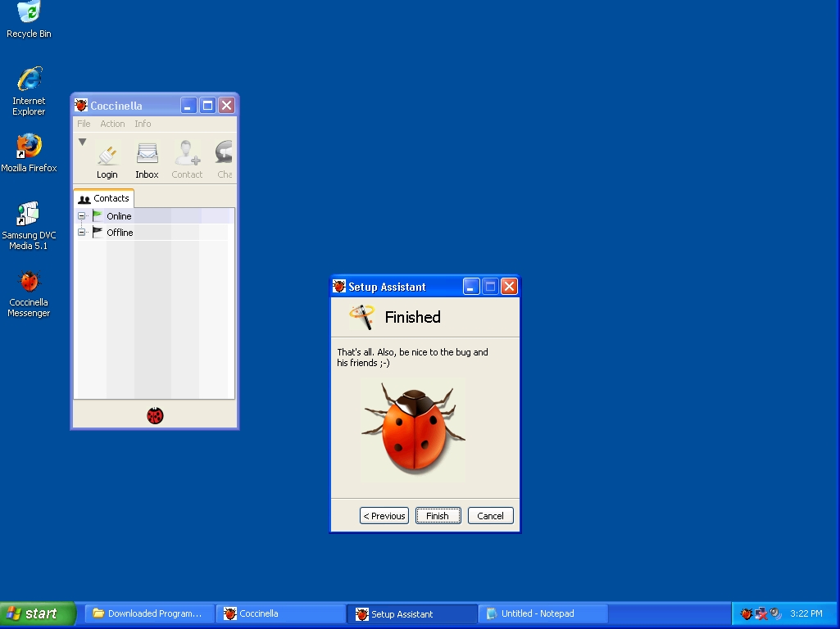Viewport: 840px width, 629px height.
Task: Select the Samsung DVC Media 5.1 shortcut
Action: point(29,226)
